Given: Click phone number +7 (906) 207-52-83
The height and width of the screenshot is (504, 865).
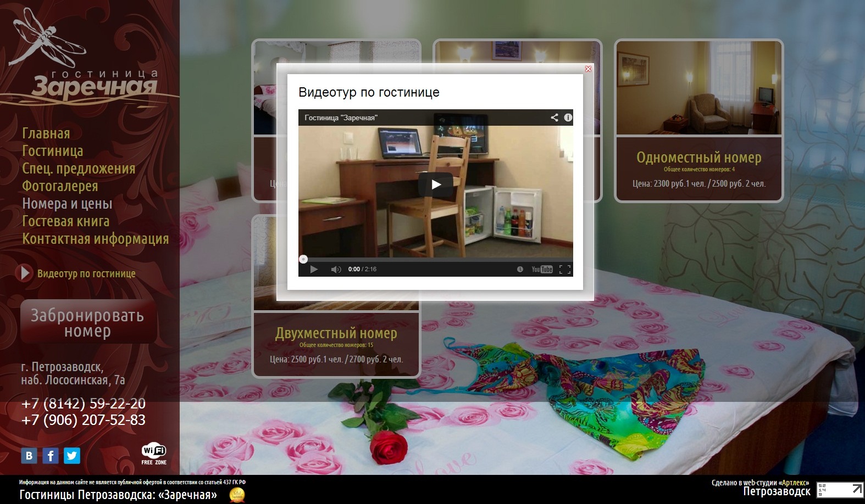Looking at the screenshot, I should point(84,420).
